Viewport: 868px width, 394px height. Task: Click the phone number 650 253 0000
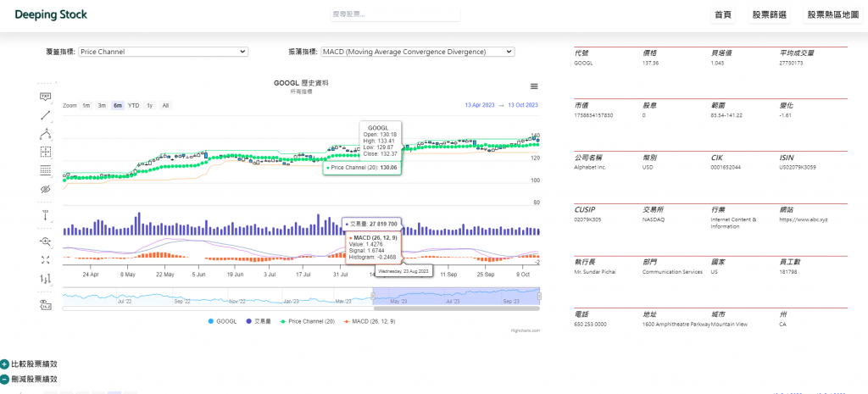pyautogui.click(x=591, y=325)
